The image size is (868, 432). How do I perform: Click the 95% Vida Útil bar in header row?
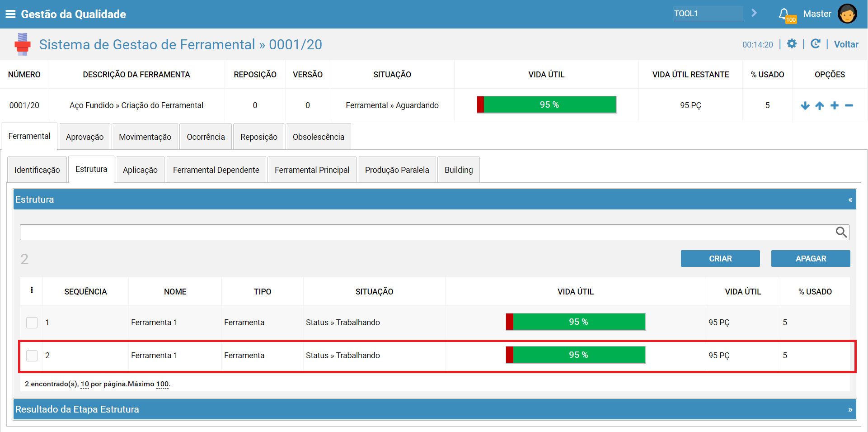click(546, 104)
